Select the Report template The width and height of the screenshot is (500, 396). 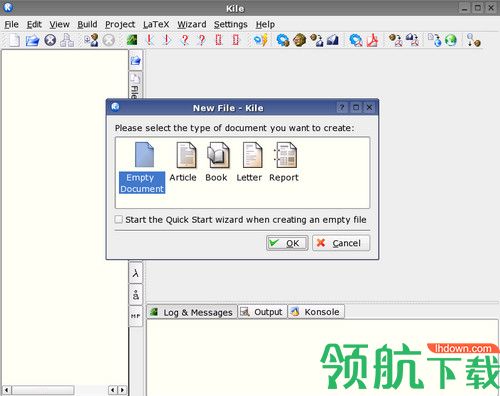point(284,162)
